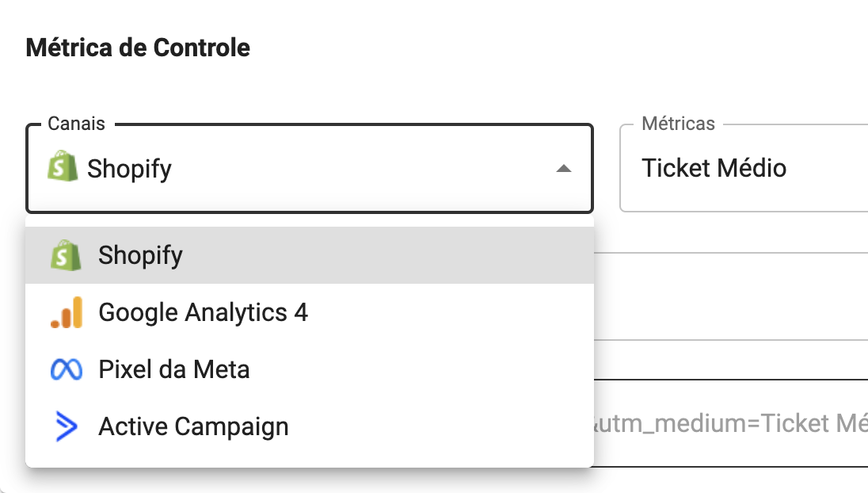
Task: Click the Métricas field label
Action: (678, 124)
